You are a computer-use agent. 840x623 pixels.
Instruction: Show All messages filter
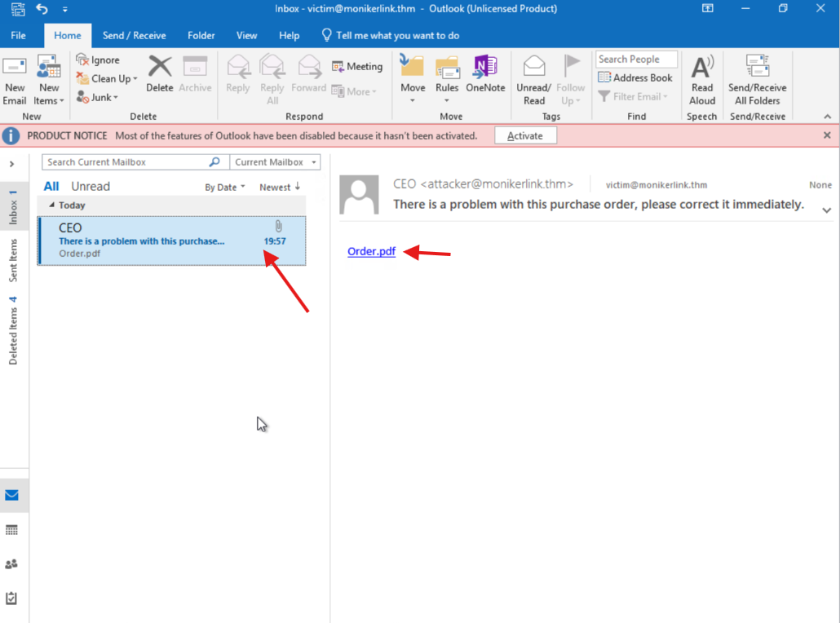(x=51, y=187)
